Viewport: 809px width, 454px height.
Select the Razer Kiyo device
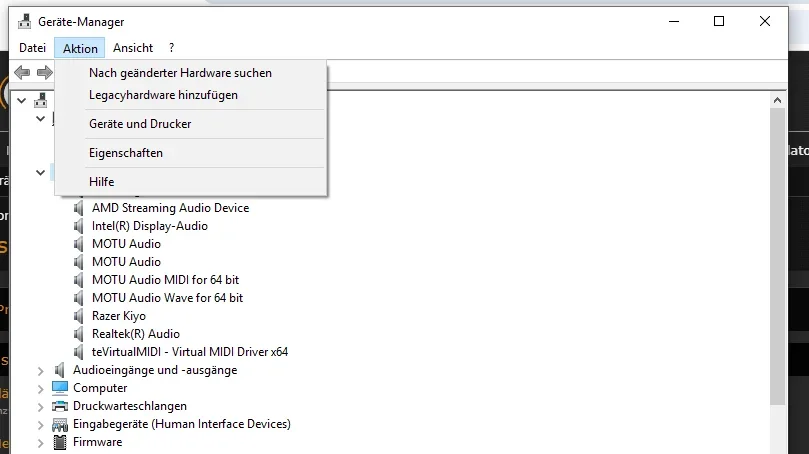(119, 316)
